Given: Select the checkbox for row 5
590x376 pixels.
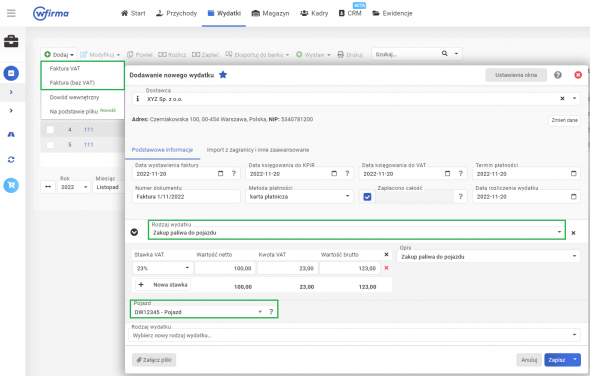Looking at the screenshot, I should pos(50,145).
